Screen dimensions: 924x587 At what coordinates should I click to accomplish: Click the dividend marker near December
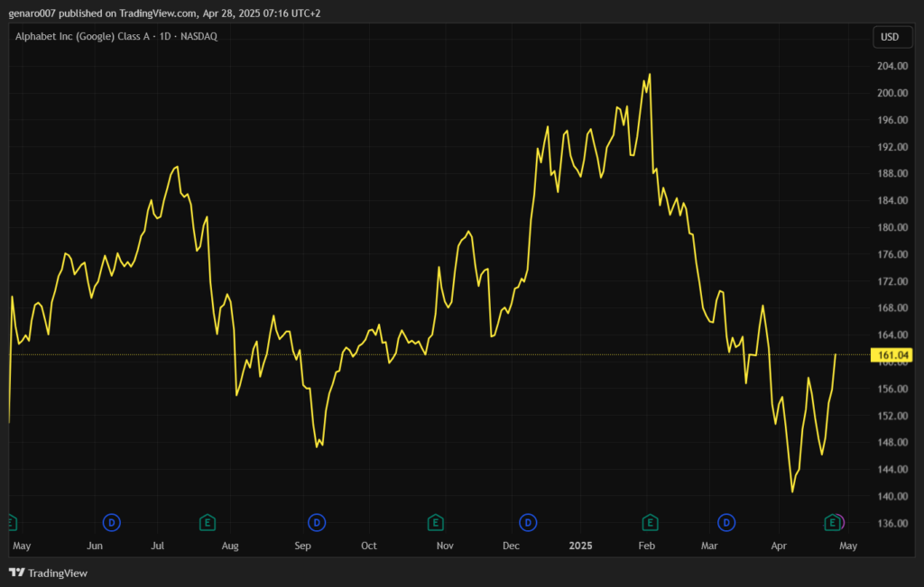click(528, 522)
